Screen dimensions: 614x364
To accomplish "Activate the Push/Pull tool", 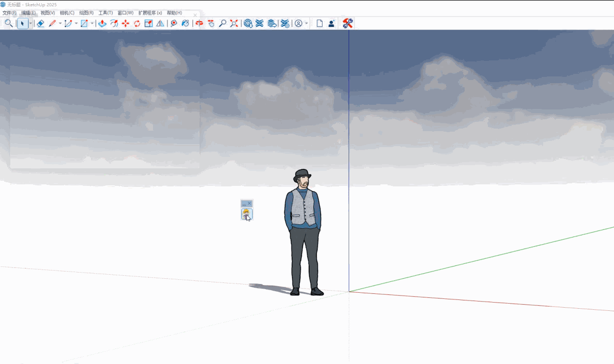I will (102, 23).
